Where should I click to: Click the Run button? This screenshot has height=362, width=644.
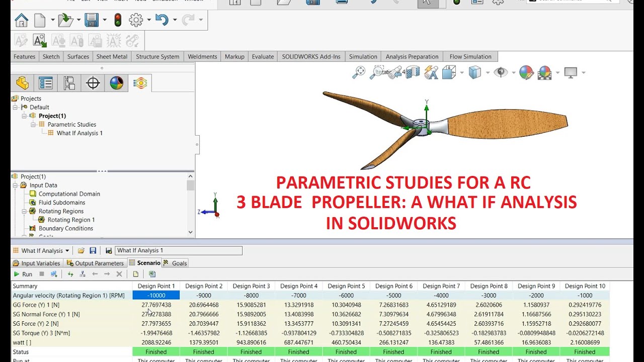23,274
